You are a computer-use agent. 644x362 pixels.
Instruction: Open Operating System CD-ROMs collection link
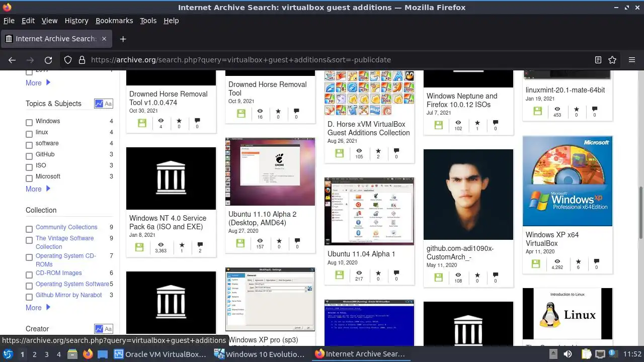pos(66,260)
